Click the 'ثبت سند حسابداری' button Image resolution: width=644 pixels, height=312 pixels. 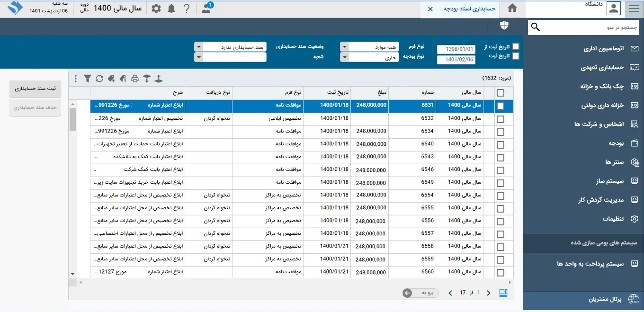coord(35,89)
